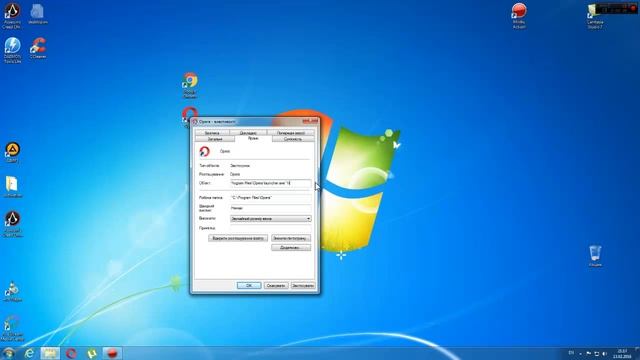Click the Робоча папка field
640x360 pixels.
click(x=271, y=198)
